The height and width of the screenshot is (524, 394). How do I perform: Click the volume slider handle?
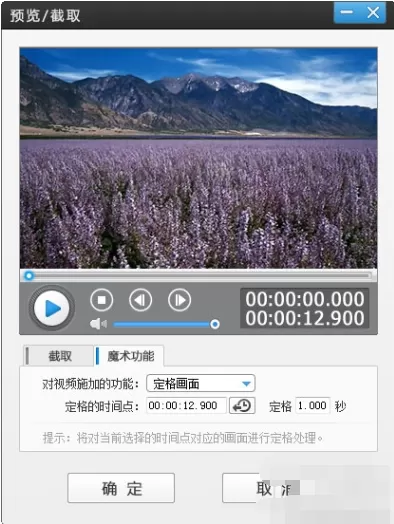[215, 324]
